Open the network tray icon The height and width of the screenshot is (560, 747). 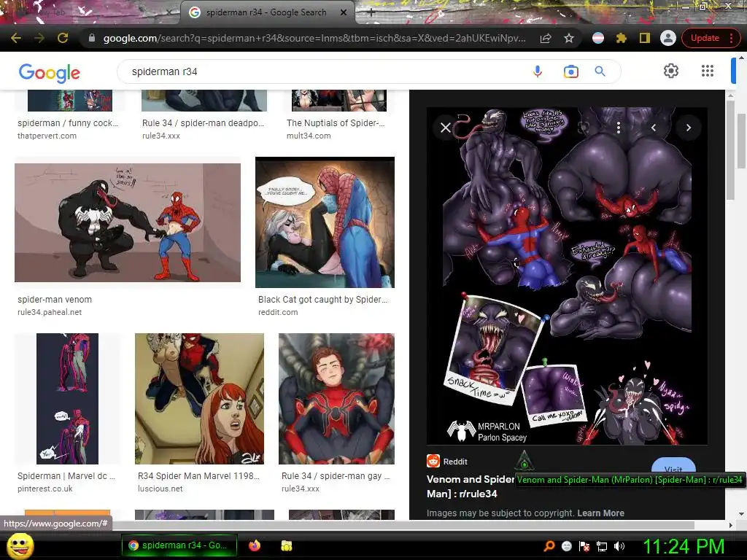pyautogui.click(x=602, y=546)
